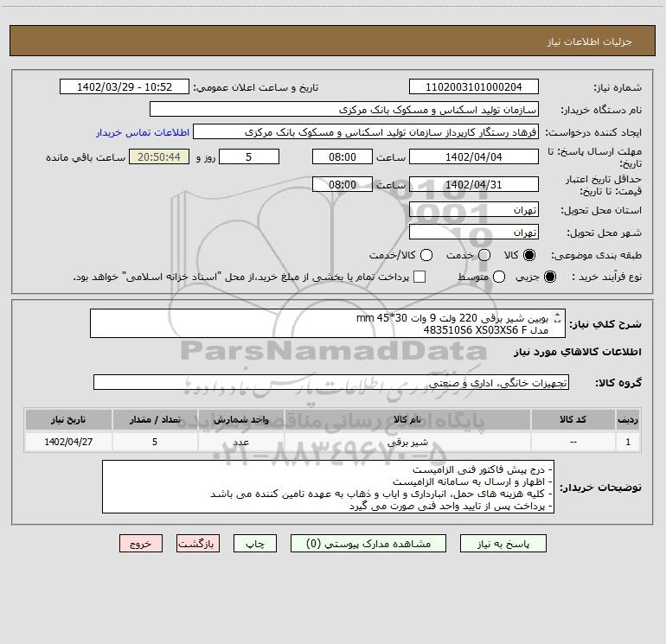Click the تاریخ نیاز column header
The height and width of the screenshot is (644, 666).
pos(68,420)
